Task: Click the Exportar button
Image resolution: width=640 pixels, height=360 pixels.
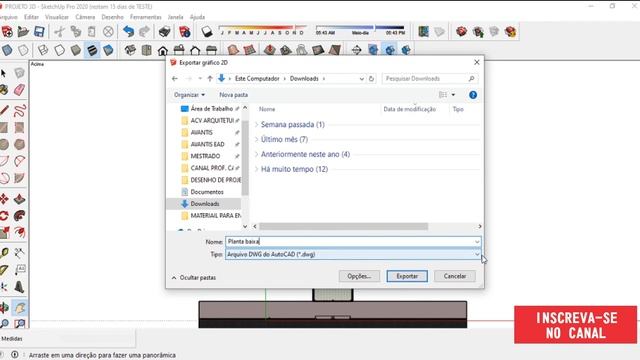Action: (407, 276)
